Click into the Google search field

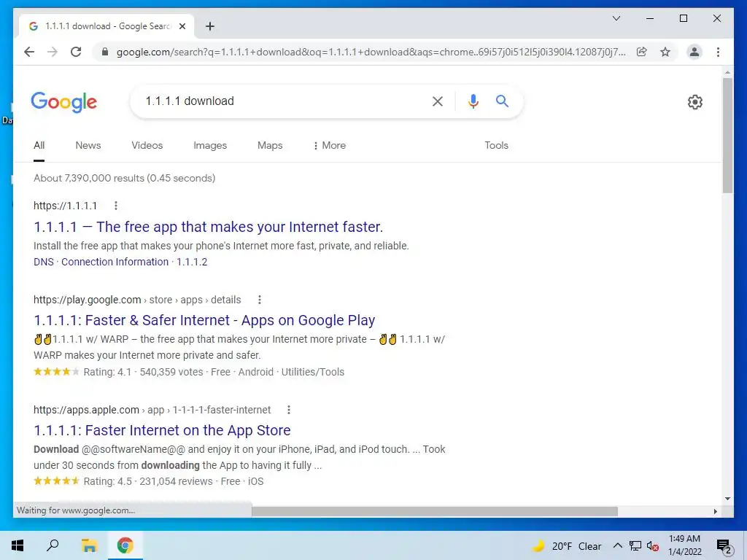coord(281,101)
